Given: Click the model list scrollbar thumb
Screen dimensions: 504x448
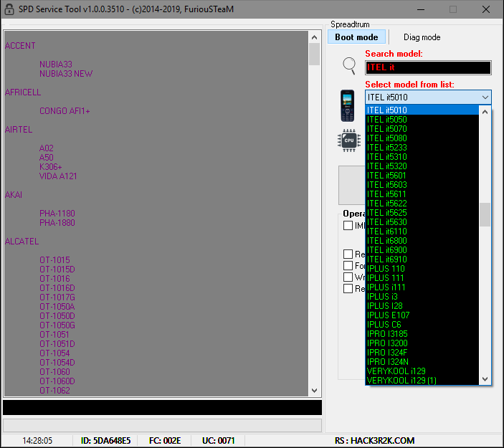Looking at the screenshot, I should coord(485,214).
